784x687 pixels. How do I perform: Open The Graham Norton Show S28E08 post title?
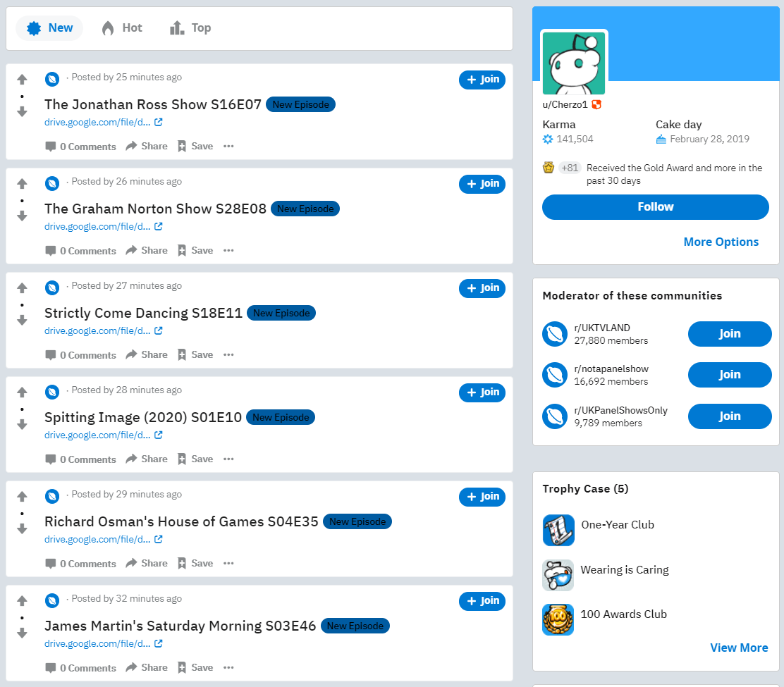coord(156,209)
